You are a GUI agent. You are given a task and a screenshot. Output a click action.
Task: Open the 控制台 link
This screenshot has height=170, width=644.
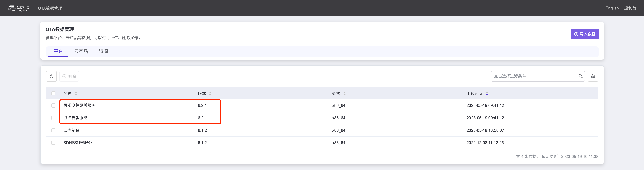point(630,8)
